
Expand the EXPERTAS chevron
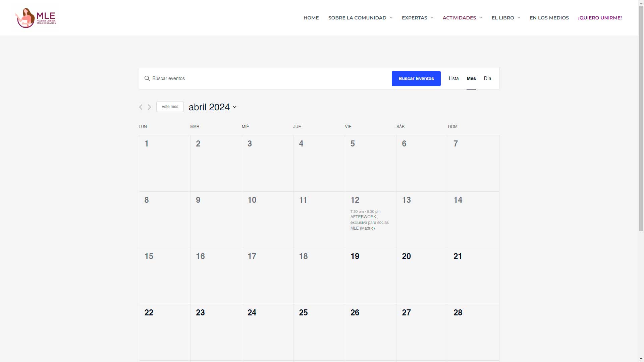click(x=432, y=18)
